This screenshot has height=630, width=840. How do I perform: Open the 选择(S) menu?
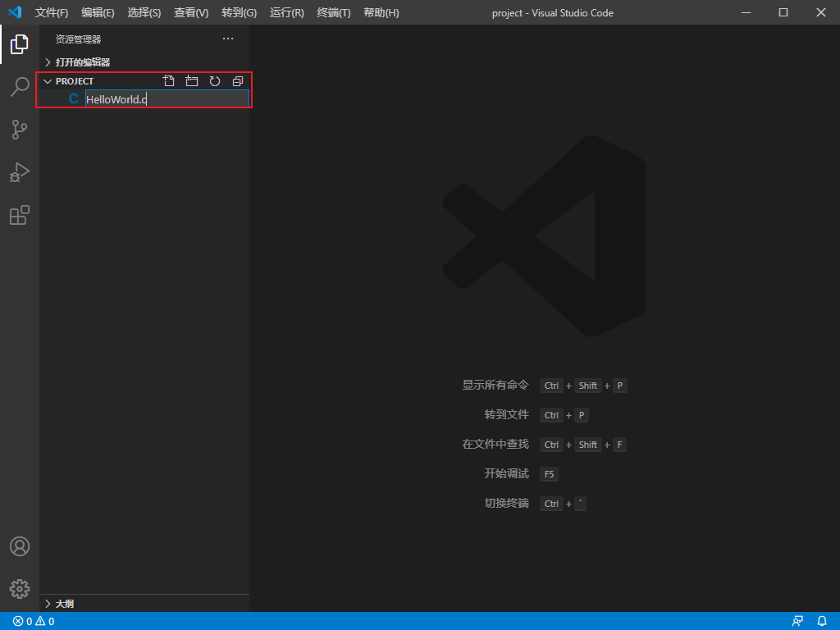point(144,12)
